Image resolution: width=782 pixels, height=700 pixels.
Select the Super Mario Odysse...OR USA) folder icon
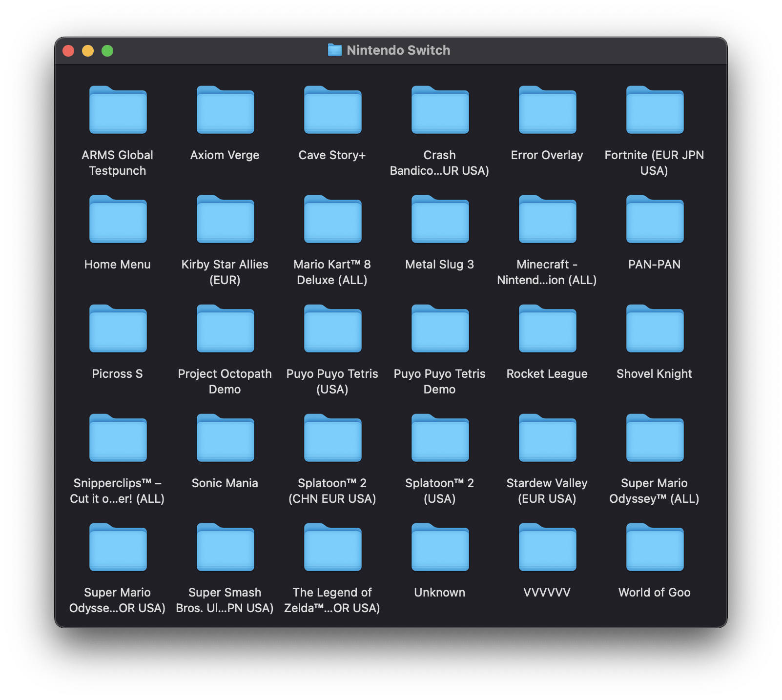pyautogui.click(x=118, y=547)
